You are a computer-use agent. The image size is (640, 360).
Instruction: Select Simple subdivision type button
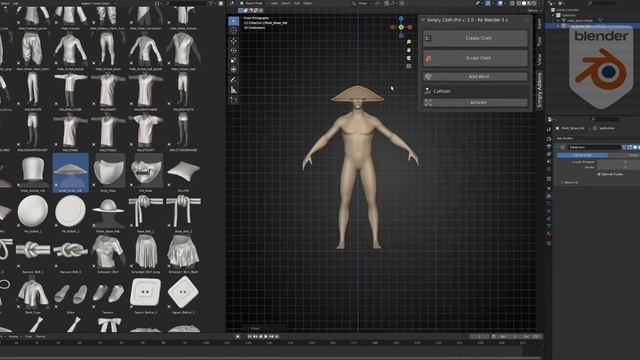[624, 155]
